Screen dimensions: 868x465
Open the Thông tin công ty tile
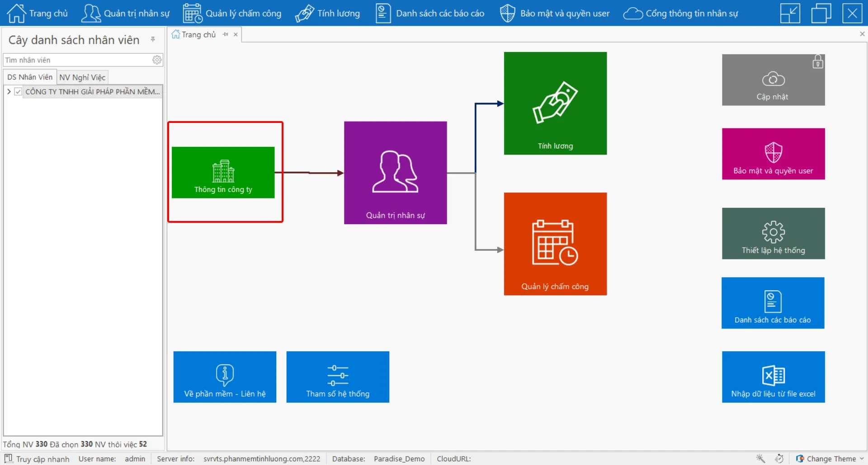coord(223,172)
